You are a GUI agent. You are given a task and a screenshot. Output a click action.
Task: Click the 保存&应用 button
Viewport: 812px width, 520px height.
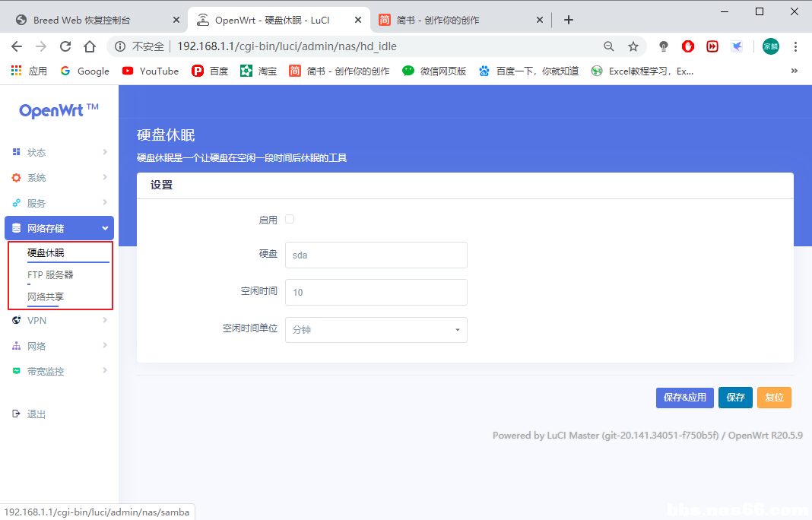point(684,397)
